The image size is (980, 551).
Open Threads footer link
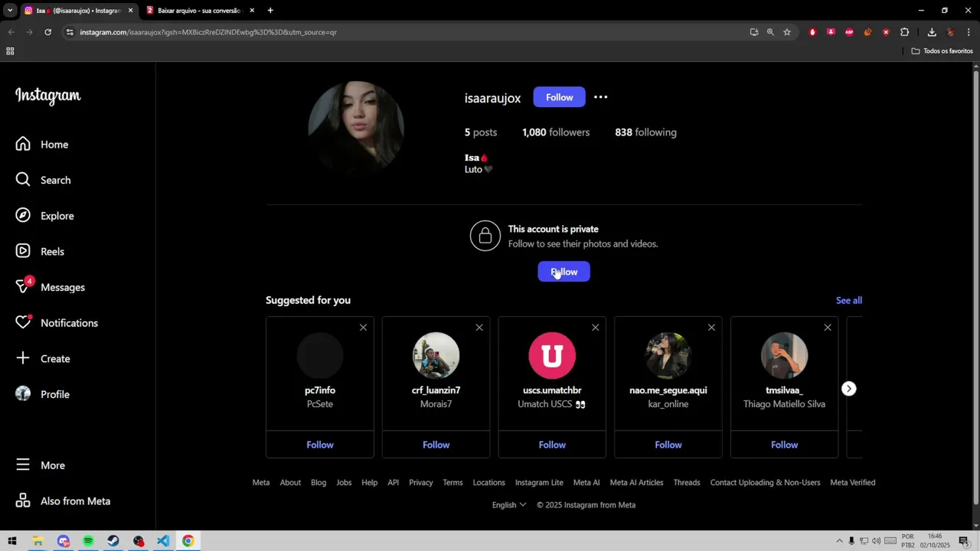687,483
